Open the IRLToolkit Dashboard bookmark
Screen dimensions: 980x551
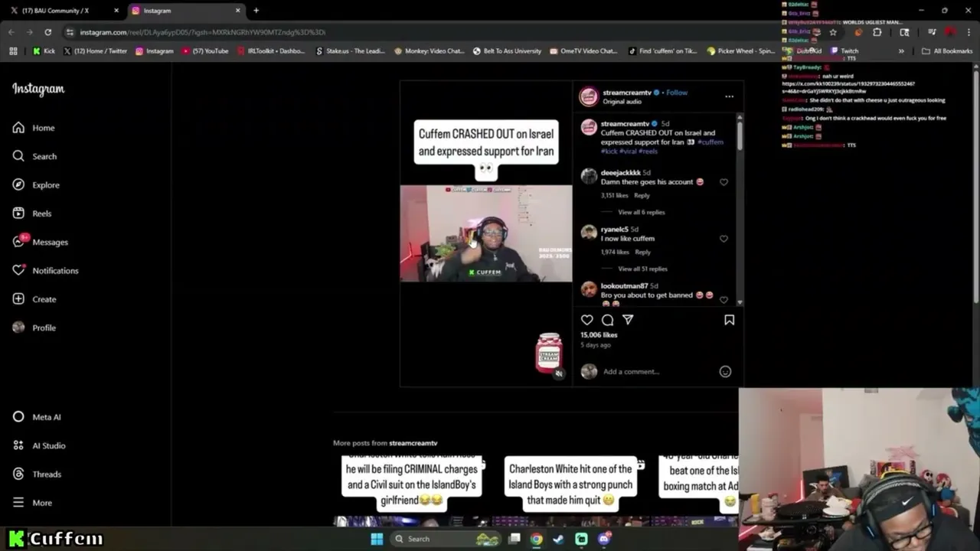271,51
